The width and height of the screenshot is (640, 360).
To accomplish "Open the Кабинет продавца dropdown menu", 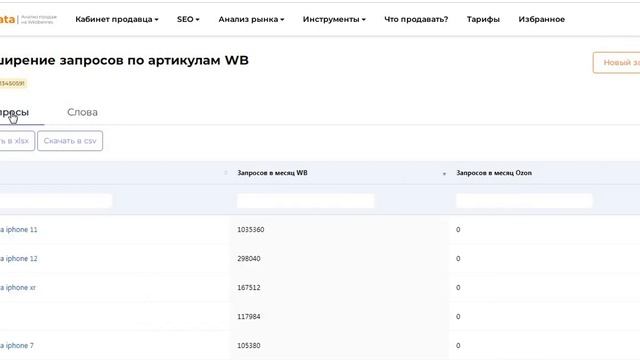I will pos(117,19).
